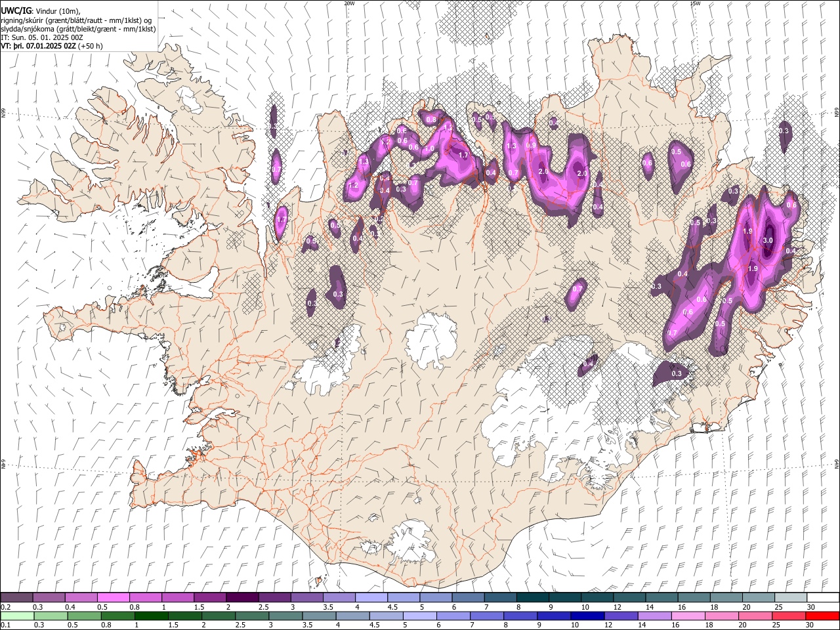Select the darkest green swatch between 1 and 1.5, bottom row
Image resolution: width=840 pixels, height=630 pixels.
tap(151, 616)
